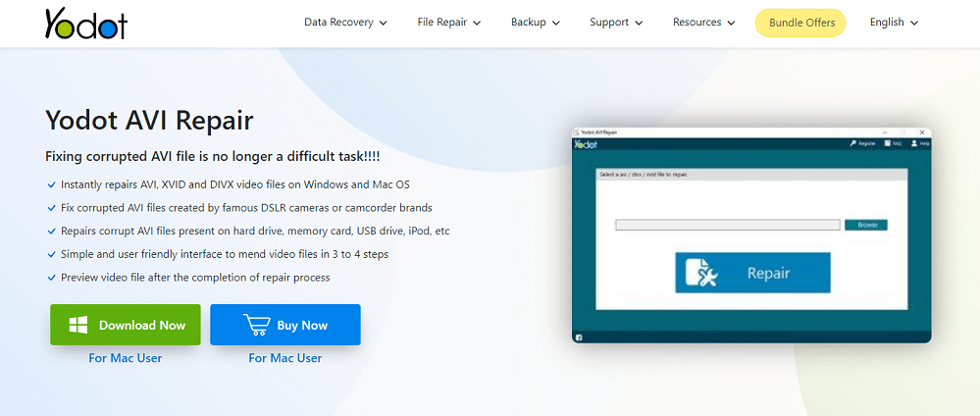The image size is (980, 416).
Task: Open the Resources menu
Action: (x=705, y=23)
